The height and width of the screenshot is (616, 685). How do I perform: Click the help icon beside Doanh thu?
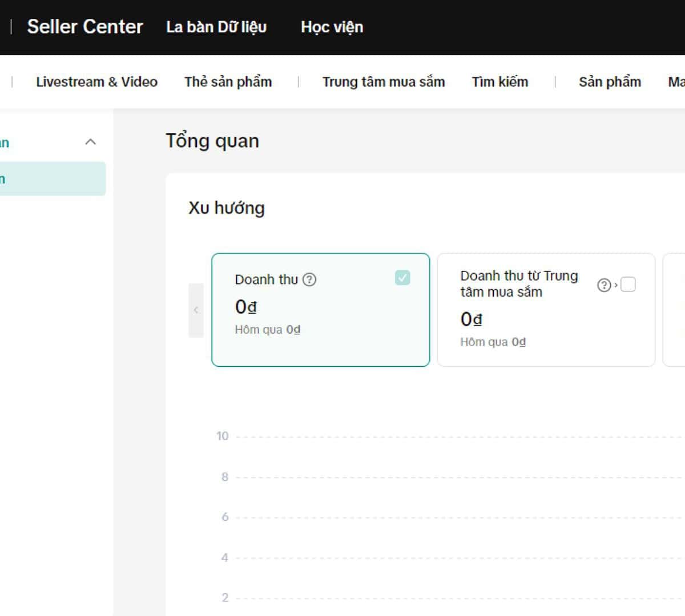pyautogui.click(x=309, y=279)
